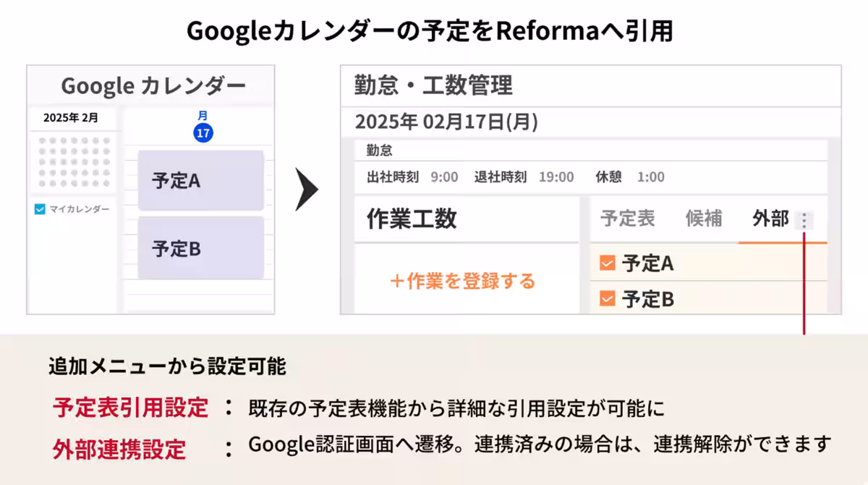Select the blue date circle 17
The image size is (868, 485).
click(x=203, y=132)
